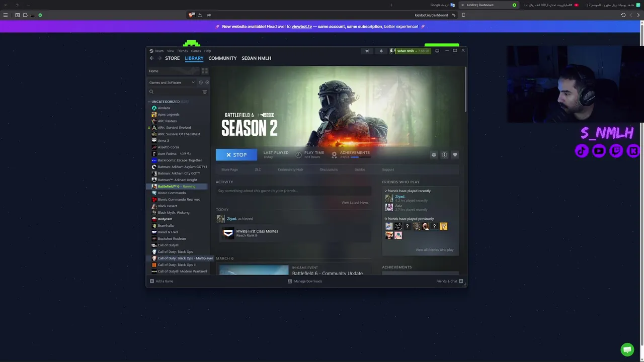Add Battlefield 6 to favorites heart

pos(455,155)
